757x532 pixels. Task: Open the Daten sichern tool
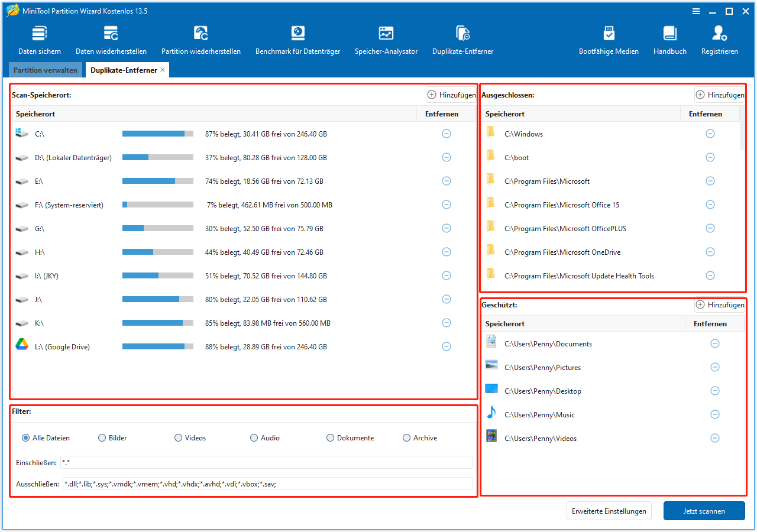(39, 39)
